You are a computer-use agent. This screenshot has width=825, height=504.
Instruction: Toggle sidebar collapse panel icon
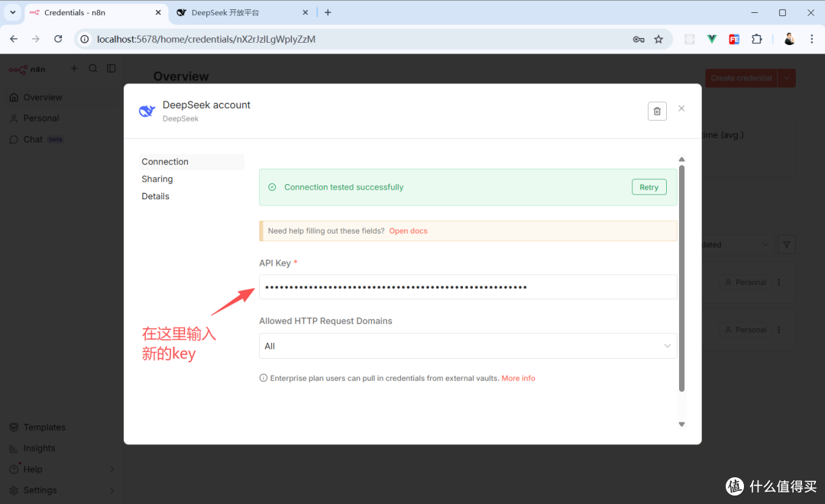[111, 69]
